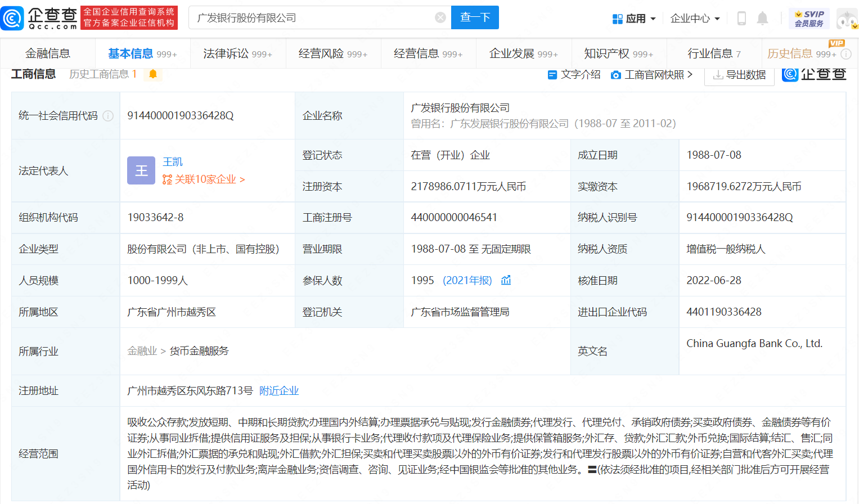Open the user avatar in top right
This screenshot has height=504, width=859.
coord(846,17)
